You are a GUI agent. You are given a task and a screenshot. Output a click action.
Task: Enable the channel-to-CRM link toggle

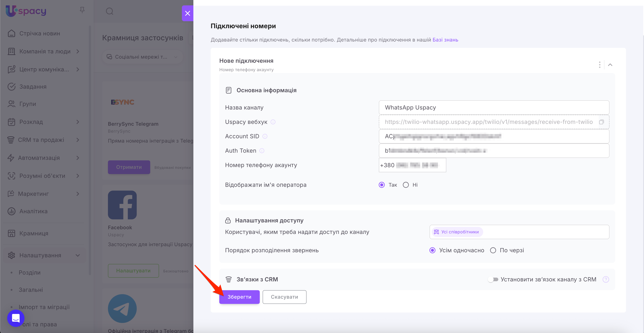493,279
